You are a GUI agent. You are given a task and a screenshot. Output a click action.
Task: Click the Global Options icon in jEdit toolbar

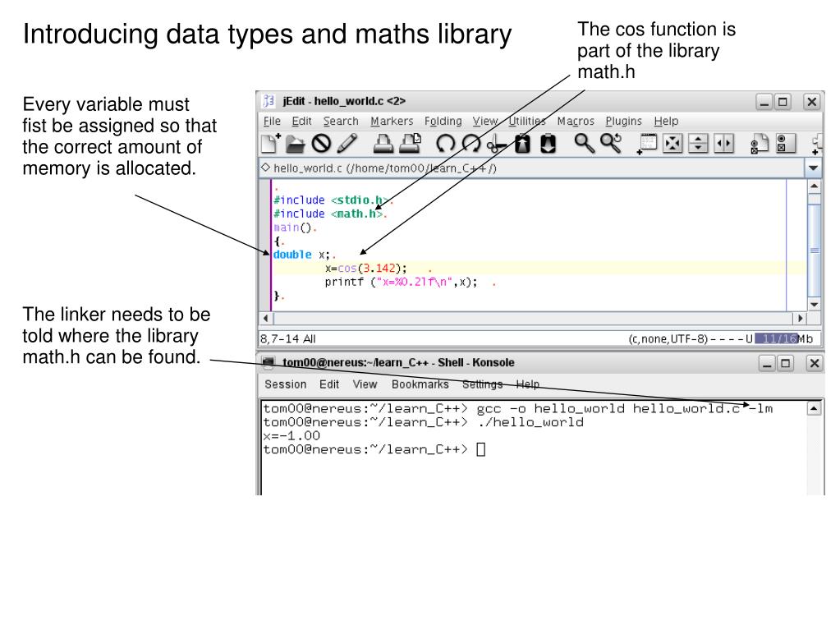786,144
